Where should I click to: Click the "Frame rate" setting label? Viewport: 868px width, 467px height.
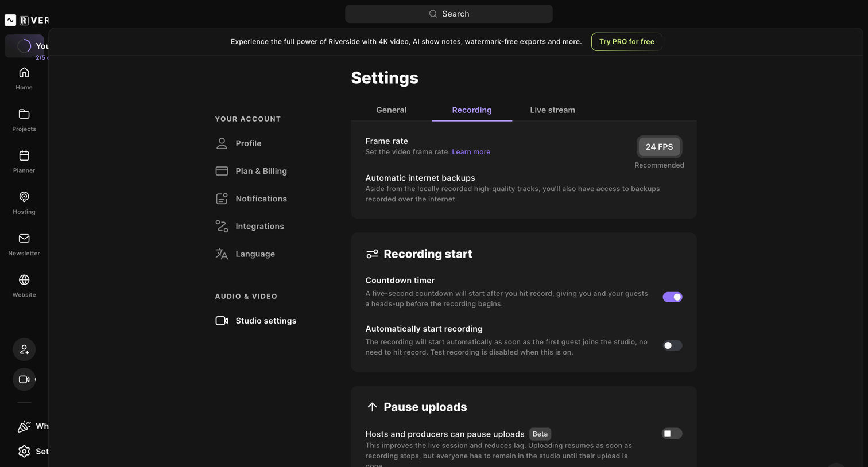386,141
